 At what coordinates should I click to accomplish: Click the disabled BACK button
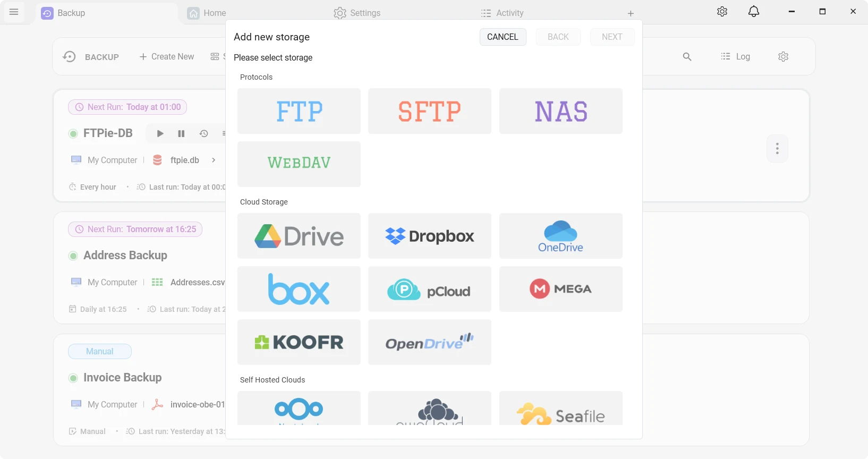558,37
